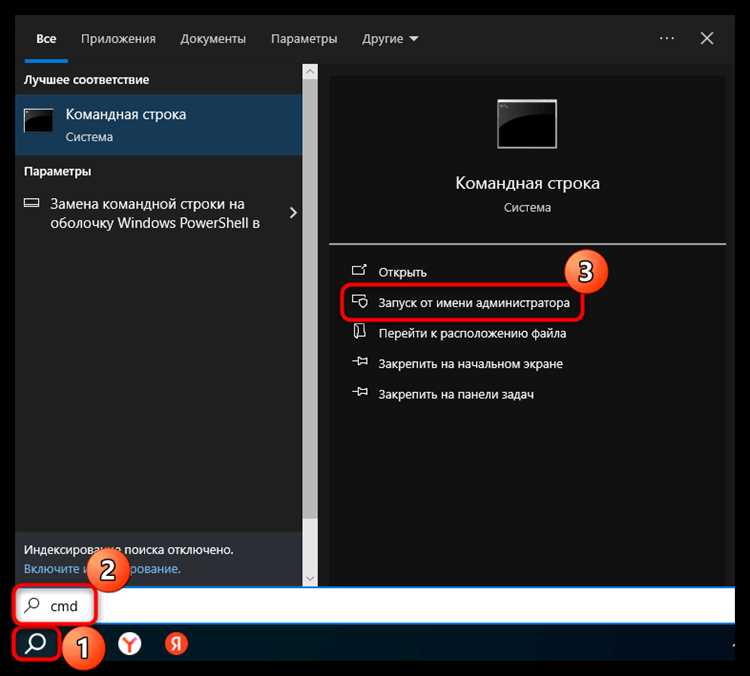Select the Документы tab
This screenshot has height=676, width=750.
[x=213, y=39]
